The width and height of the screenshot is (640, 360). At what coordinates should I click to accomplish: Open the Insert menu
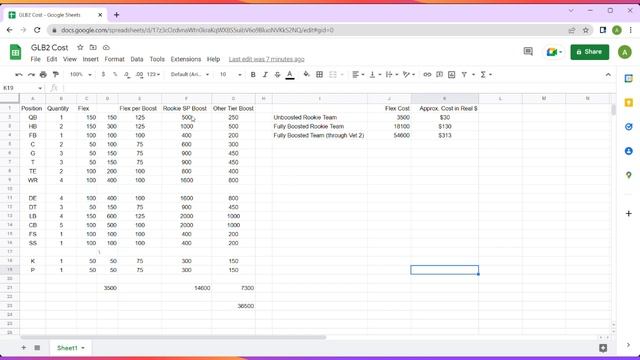[x=91, y=59]
